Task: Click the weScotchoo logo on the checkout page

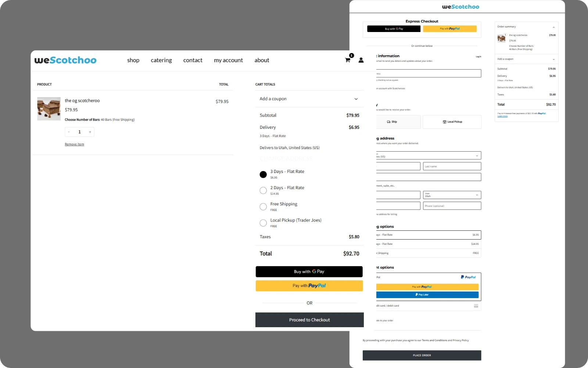Action: point(460,7)
